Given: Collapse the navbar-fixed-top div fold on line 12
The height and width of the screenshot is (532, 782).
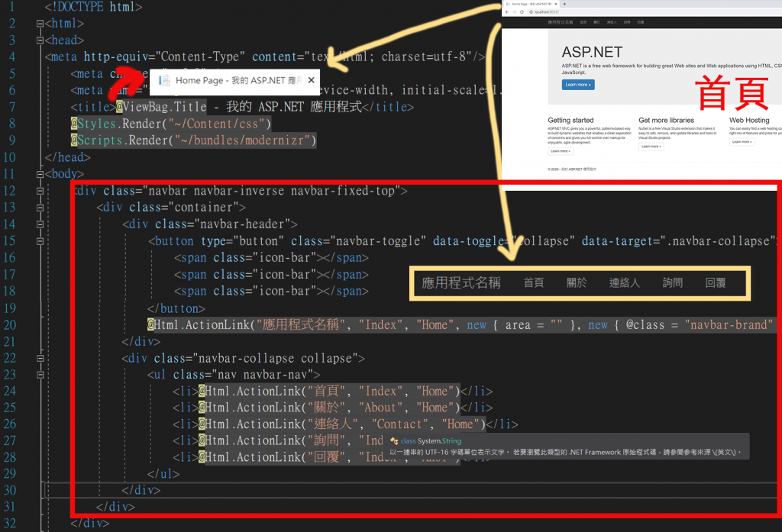Looking at the screenshot, I should pos(40,191).
